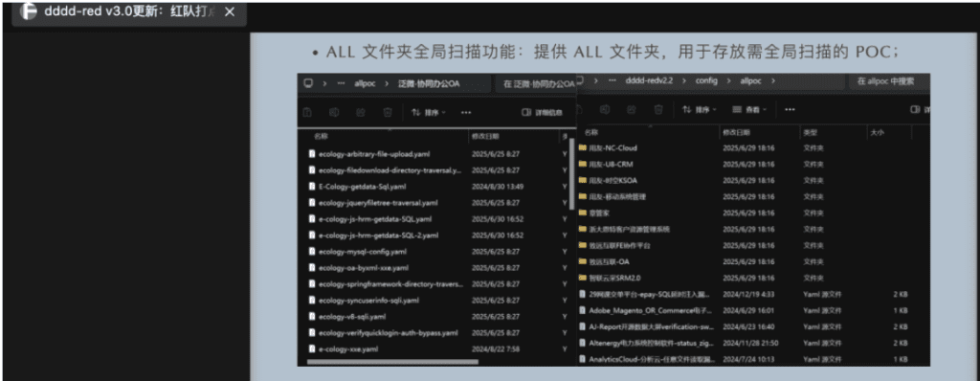This screenshot has height=381, width=980.
Task: Click folder icon of 用友-U8-CRM
Action: click(x=583, y=165)
